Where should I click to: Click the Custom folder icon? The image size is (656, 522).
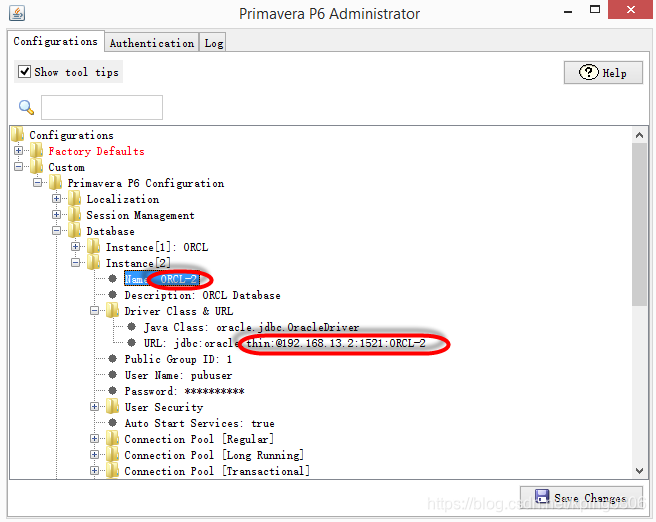pos(37,166)
